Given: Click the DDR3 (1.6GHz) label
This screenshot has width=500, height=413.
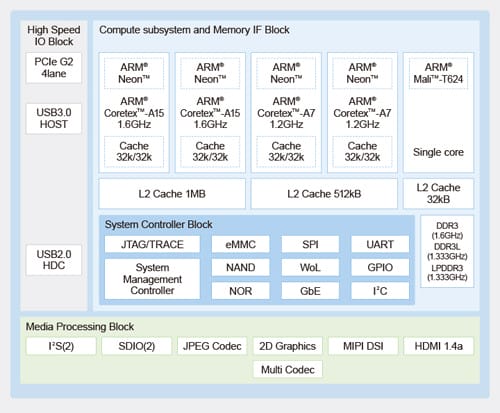Looking at the screenshot, I should pyautogui.click(x=447, y=231).
